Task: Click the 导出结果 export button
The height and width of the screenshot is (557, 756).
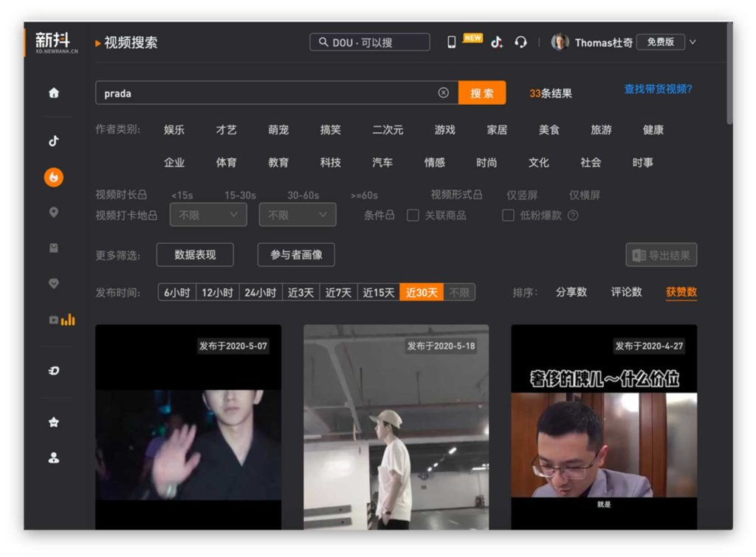Action: 661,255
